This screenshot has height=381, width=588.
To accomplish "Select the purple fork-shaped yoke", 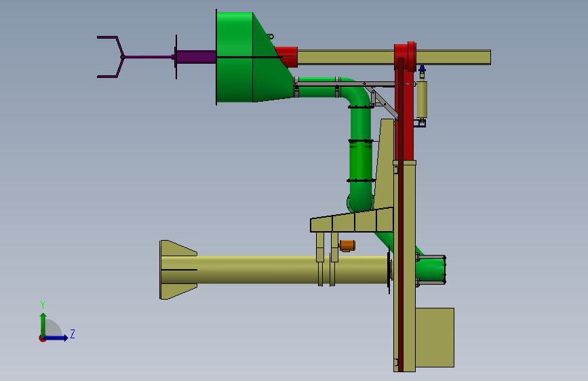I will 111,57.
